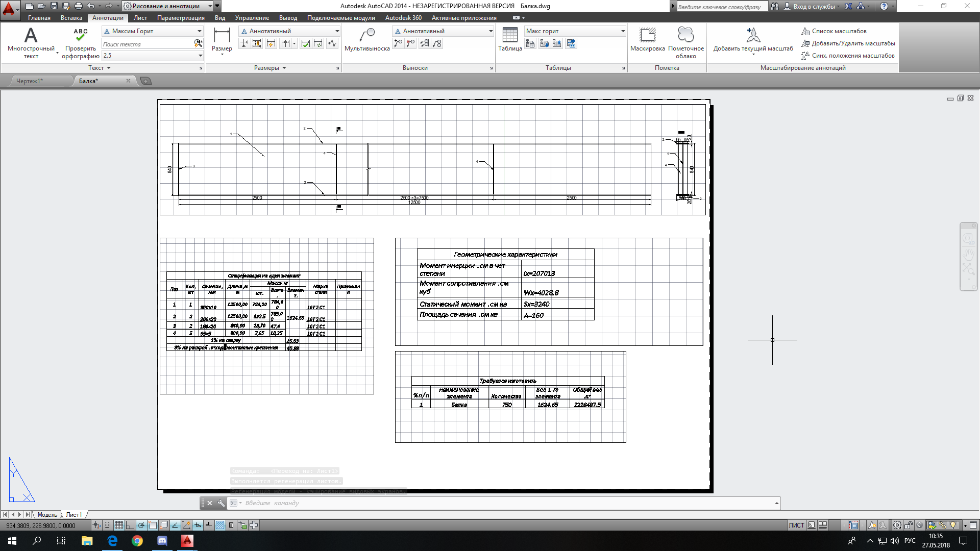Select the Revision cloud (Пометочное облако) tool
The width and height of the screenshot is (980, 551).
click(x=685, y=35)
